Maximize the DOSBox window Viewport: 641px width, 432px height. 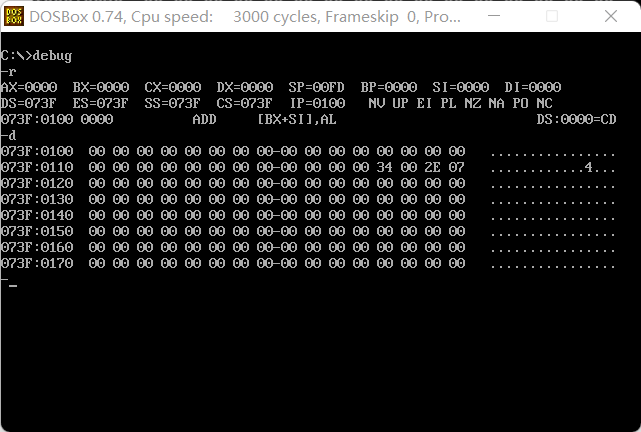tap(552, 16)
